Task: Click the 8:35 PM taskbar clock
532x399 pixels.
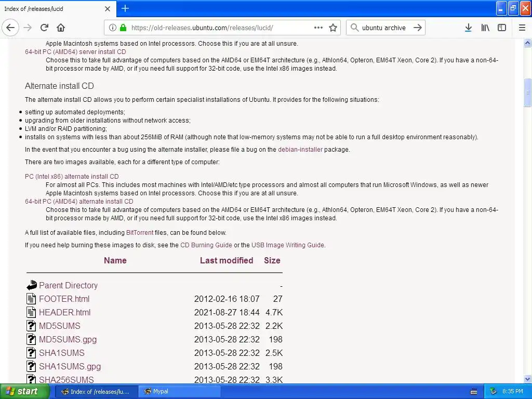Action: pos(512,392)
